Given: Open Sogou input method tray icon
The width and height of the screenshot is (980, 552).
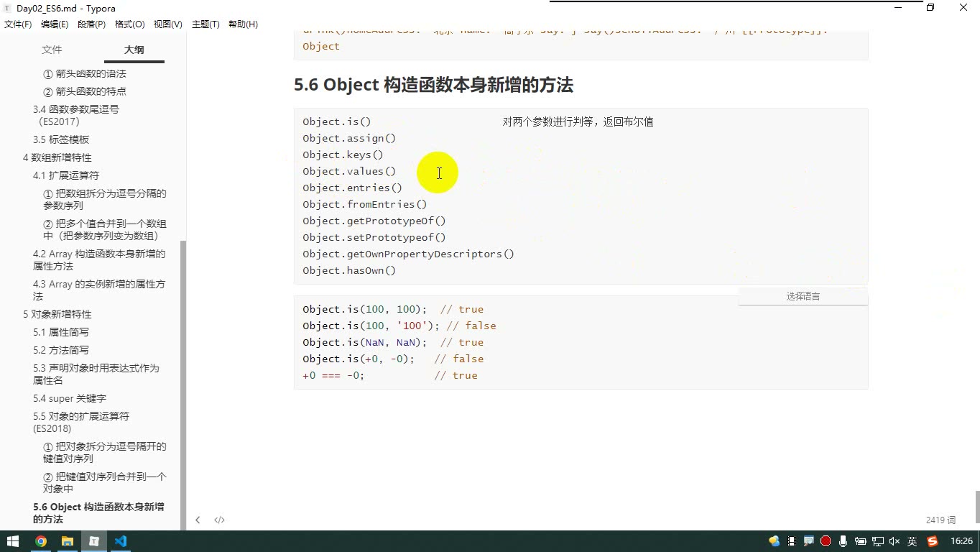Looking at the screenshot, I should click(x=933, y=541).
